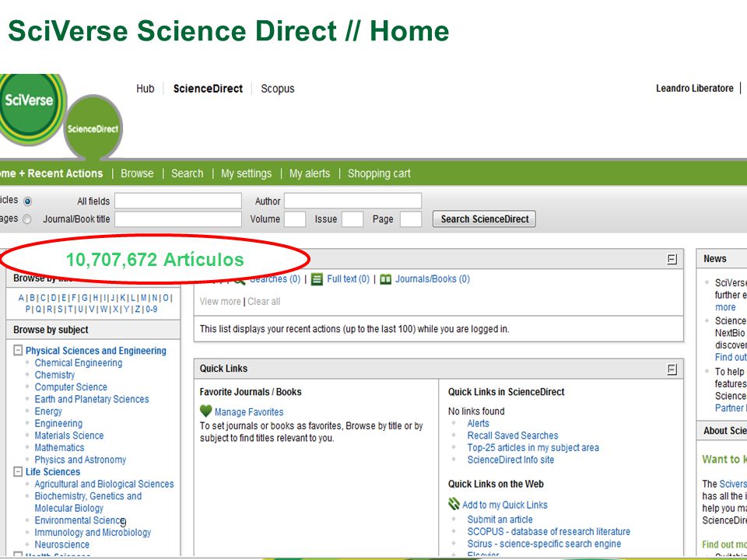Open Computer Science subject
The image size is (747, 560).
[71, 387]
